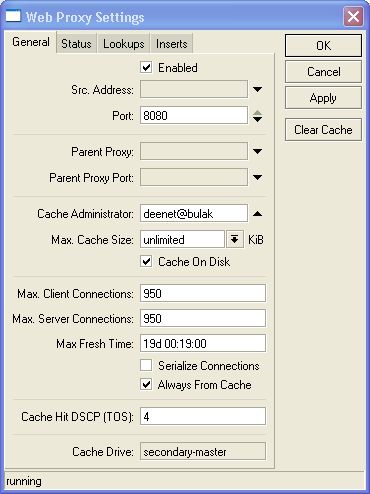Click the Port field showing 8080

(194, 115)
